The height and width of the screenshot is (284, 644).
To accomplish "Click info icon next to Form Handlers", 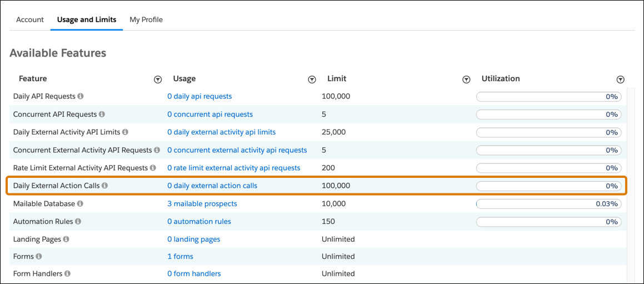I will coord(67,274).
